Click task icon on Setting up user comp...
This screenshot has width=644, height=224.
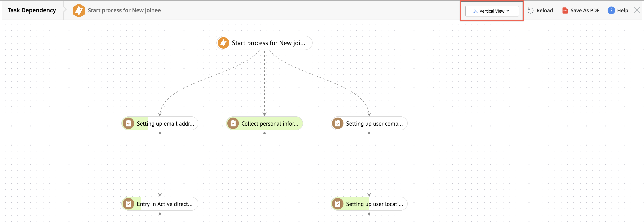[x=338, y=123]
